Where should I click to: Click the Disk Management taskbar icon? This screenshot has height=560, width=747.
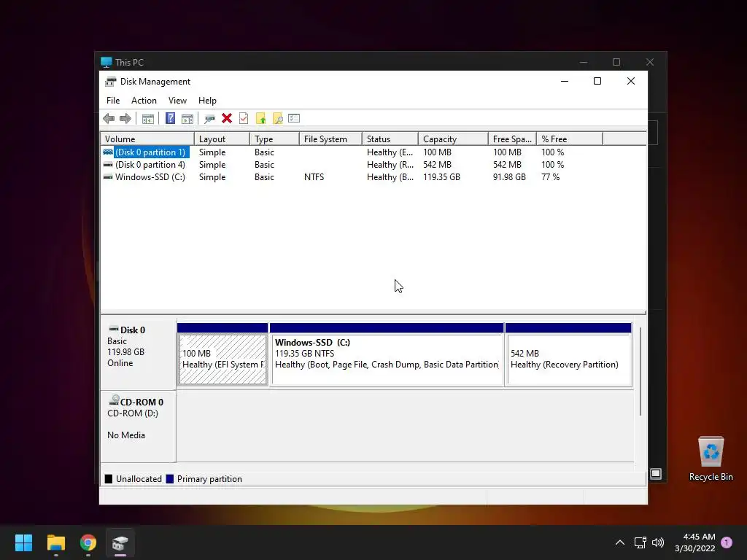coord(120,542)
